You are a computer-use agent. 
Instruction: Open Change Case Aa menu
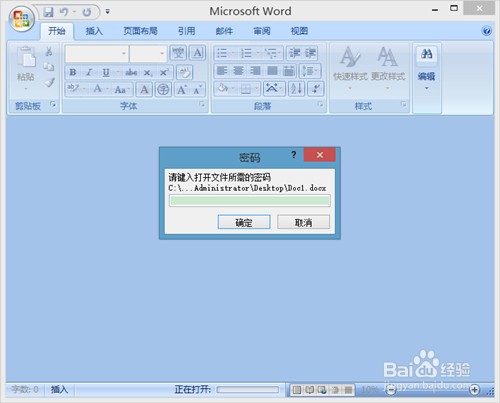coord(122,89)
